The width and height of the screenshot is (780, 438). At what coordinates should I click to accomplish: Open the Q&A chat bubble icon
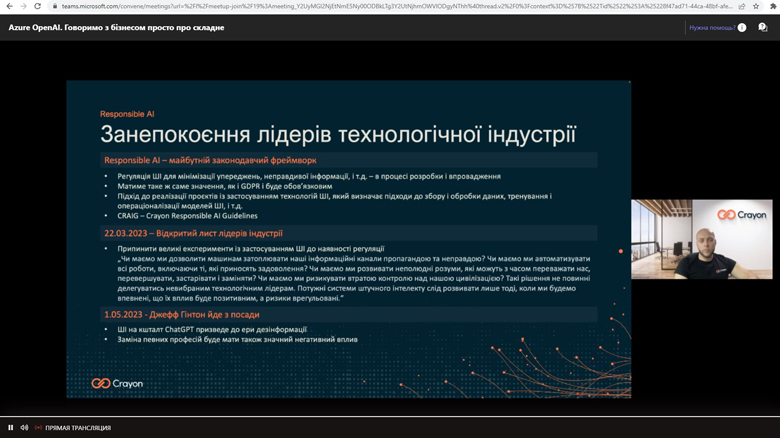pos(763,27)
